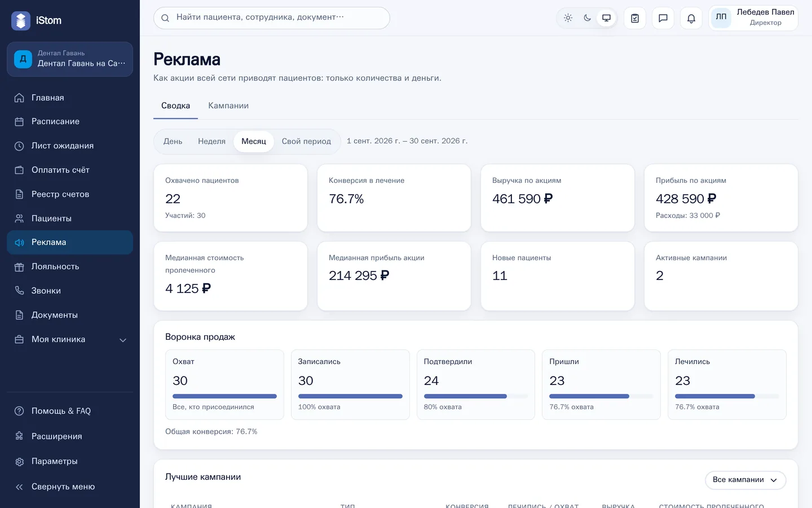This screenshot has height=508, width=812.
Task: Switch to the Кампании tab
Action: (x=228, y=106)
